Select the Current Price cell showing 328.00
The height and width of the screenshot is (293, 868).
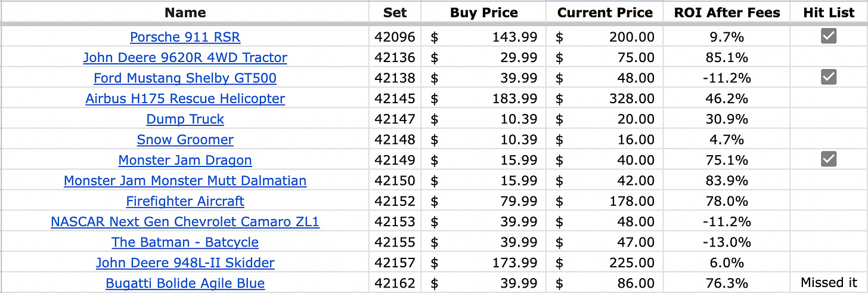[x=605, y=98]
